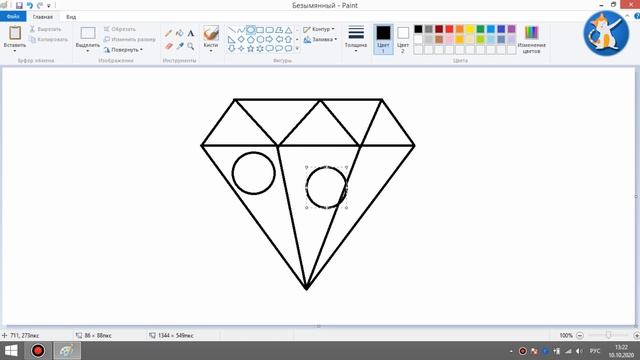Choose the Oval callout shape

[x=279, y=49]
